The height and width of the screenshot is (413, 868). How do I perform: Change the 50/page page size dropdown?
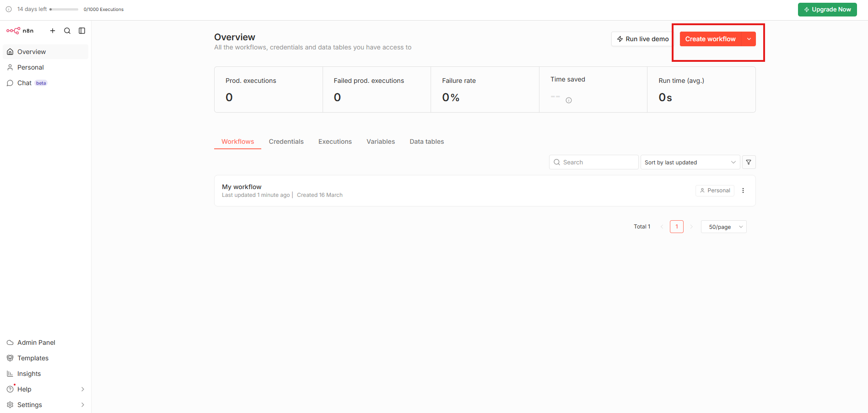click(x=723, y=227)
